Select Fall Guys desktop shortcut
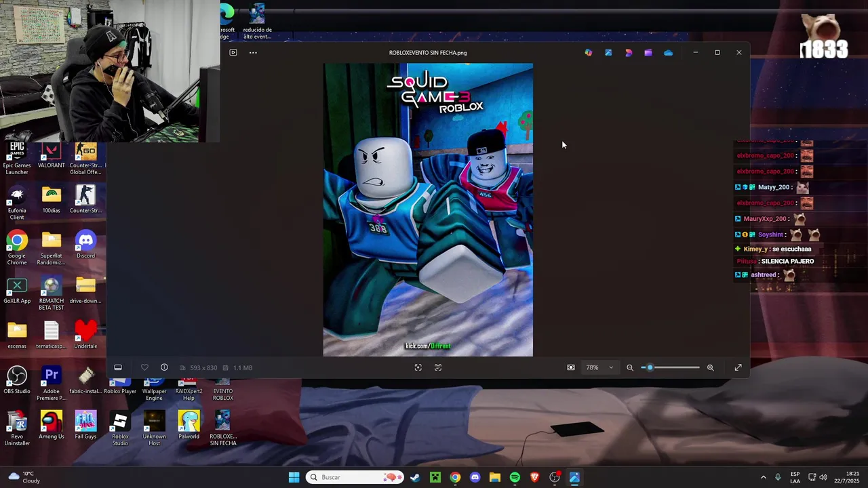Screen dimensions: 868x488 (x=85, y=426)
